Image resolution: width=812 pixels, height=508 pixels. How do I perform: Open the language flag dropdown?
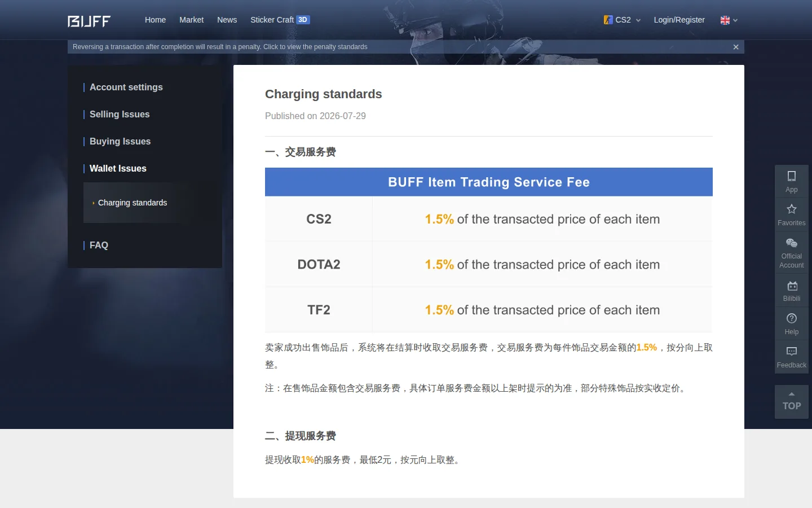[x=729, y=20]
